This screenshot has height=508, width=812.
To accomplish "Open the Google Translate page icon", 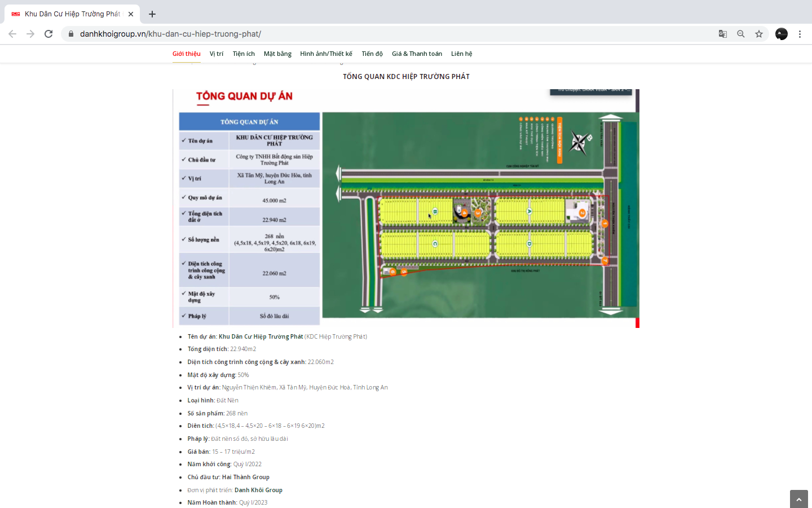I will click(723, 34).
